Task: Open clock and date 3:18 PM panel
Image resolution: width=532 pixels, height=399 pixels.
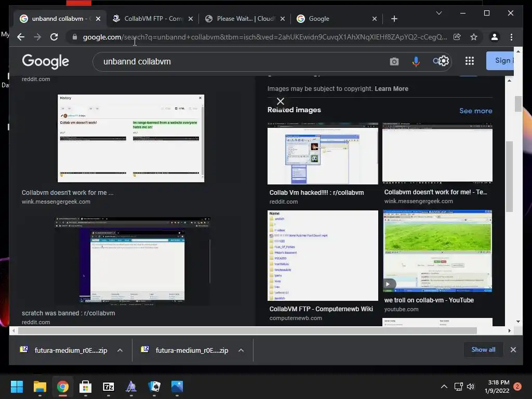Action: (497, 387)
